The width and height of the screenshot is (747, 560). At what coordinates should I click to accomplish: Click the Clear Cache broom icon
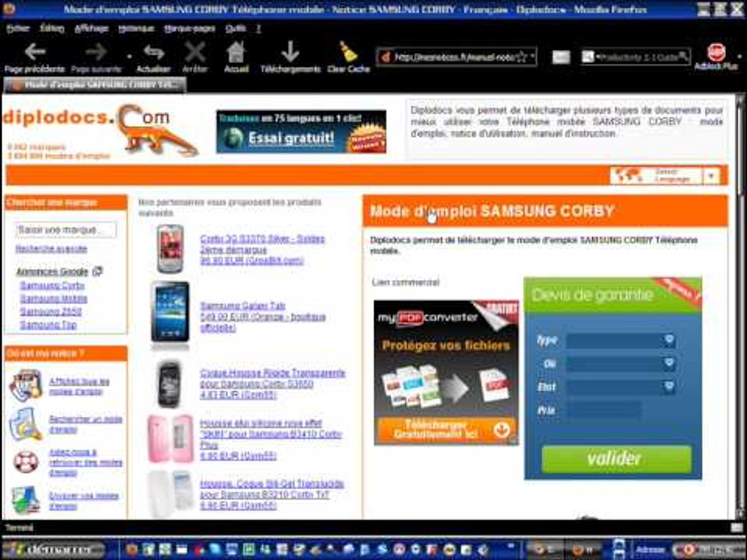tap(349, 52)
